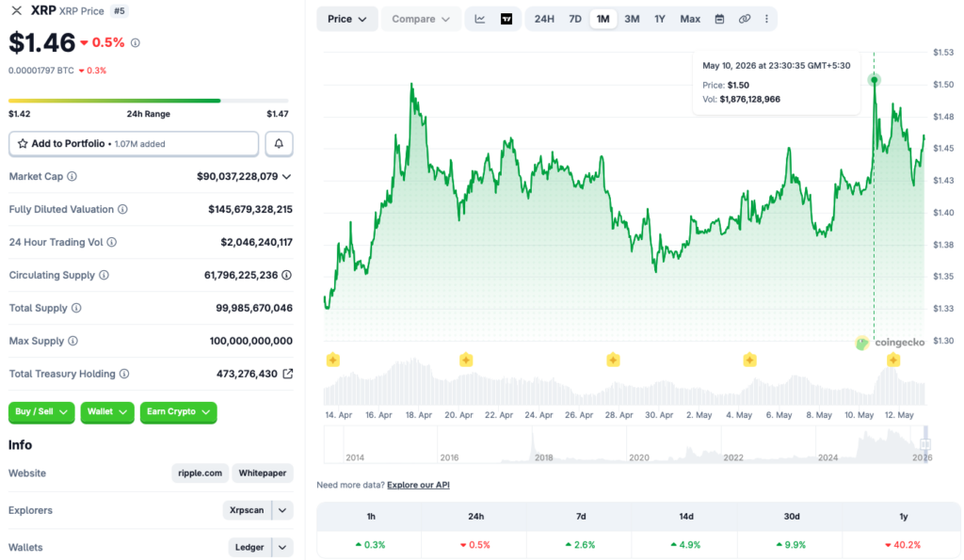Select the 24H time range tab
The height and width of the screenshot is (560, 964).
544,19
